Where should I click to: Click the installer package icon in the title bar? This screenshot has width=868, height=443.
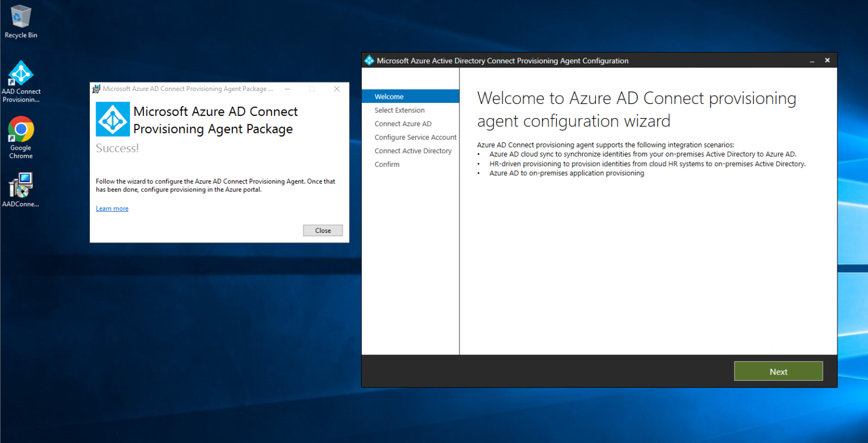97,89
